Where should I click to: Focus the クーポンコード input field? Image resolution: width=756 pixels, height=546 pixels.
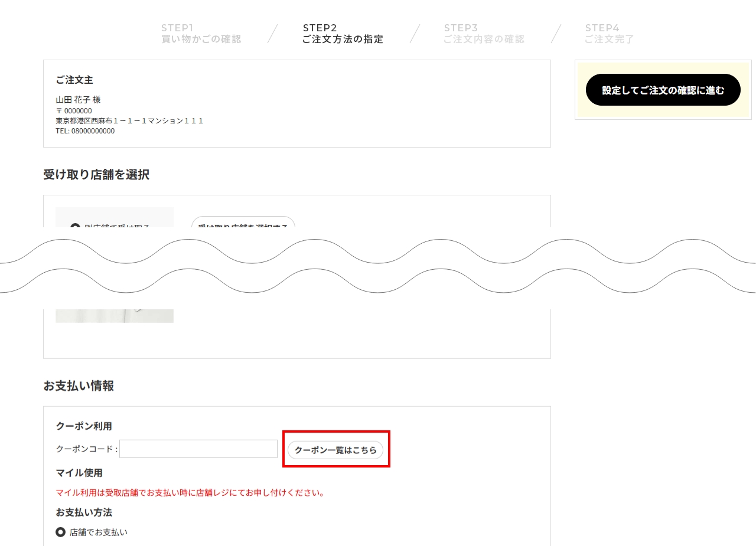198,449
